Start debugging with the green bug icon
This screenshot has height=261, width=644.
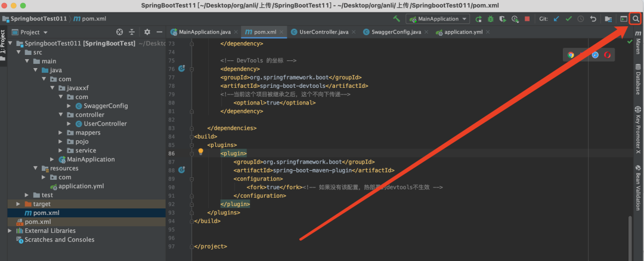pos(490,19)
